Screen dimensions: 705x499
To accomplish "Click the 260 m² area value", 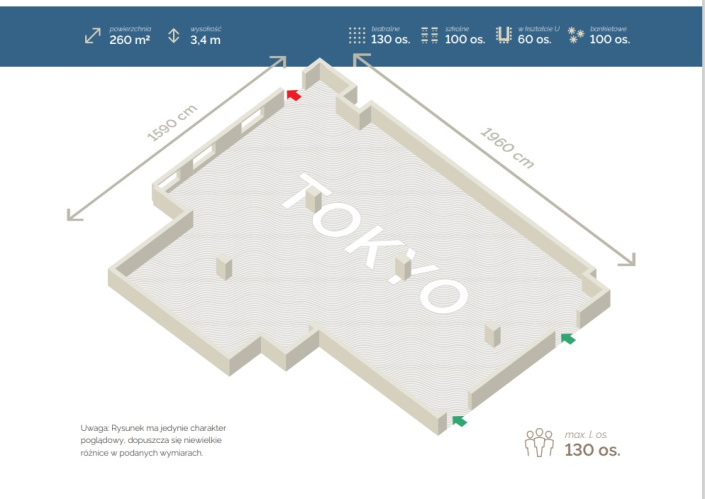I will pos(129,41).
